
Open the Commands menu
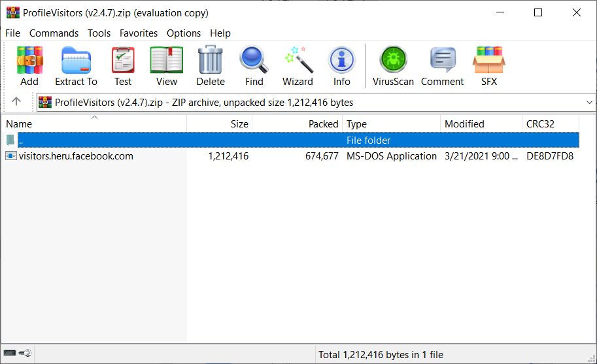(x=54, y=33)
